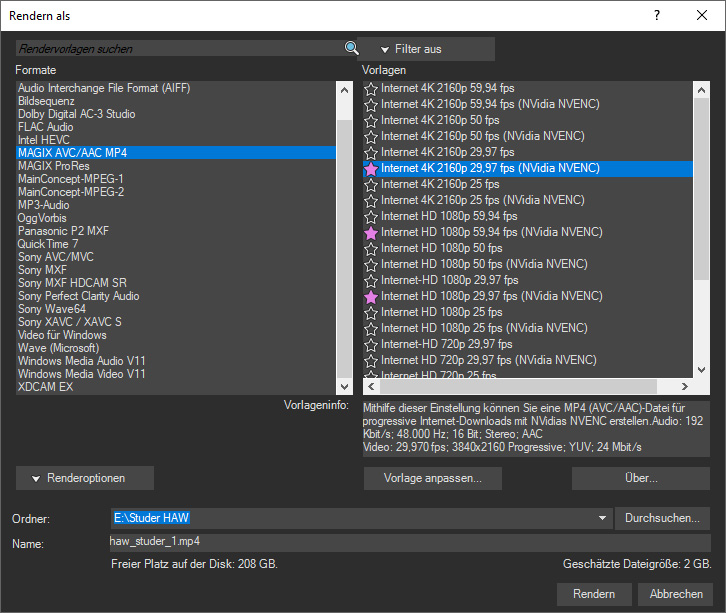726x613 pixels.
Task: Expand the Renderoptionen section
Action: pos(85,478)
